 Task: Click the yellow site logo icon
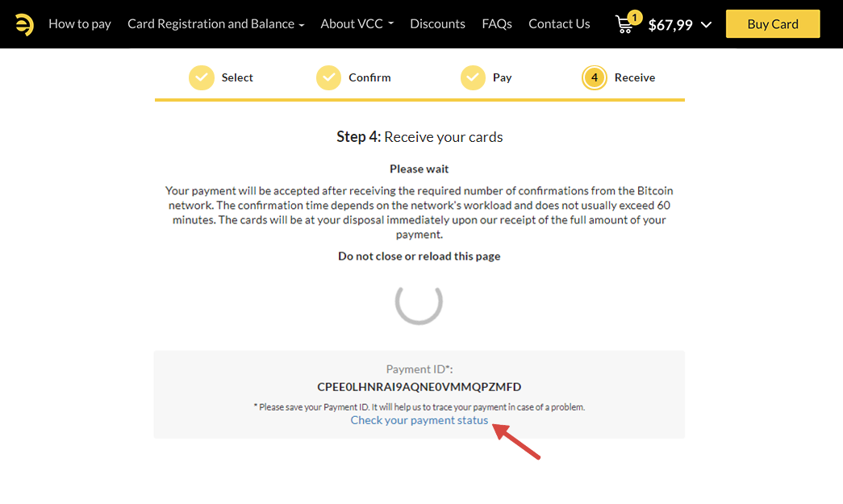pos(24,24)
